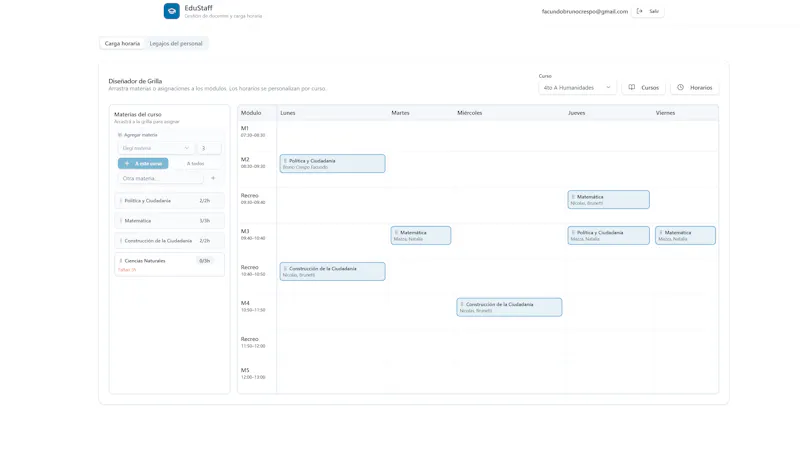This screenshot has width=800, height=470.
Task: Click the M5 12:00-13:00 row label
Action: point(253,374)
